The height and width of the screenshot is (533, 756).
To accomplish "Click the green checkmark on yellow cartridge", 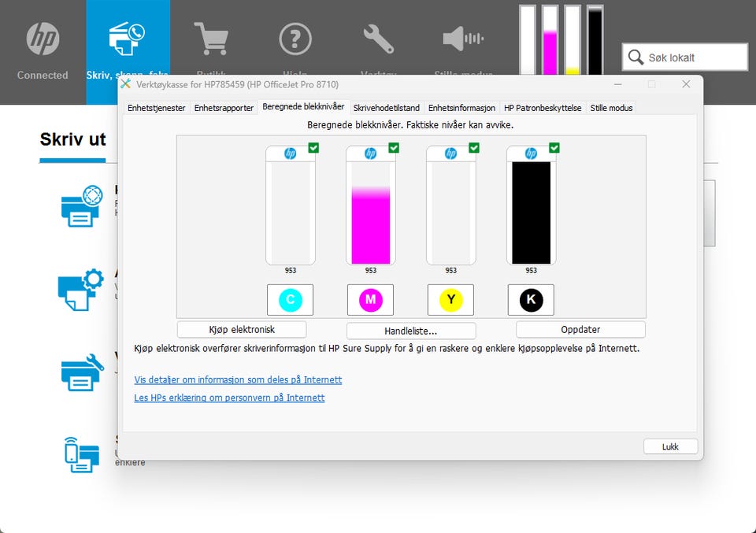I will 474,147.
